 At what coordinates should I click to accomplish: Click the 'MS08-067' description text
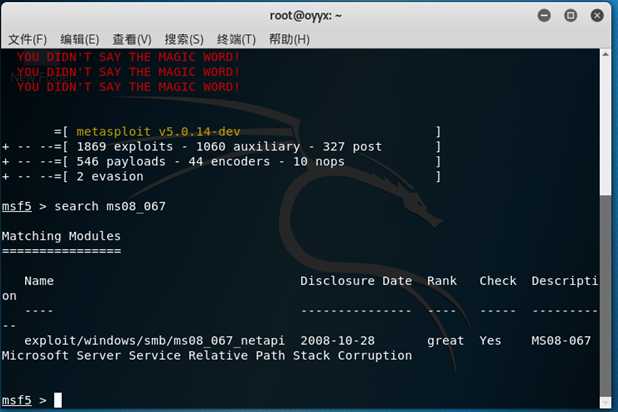click(561, 341)
